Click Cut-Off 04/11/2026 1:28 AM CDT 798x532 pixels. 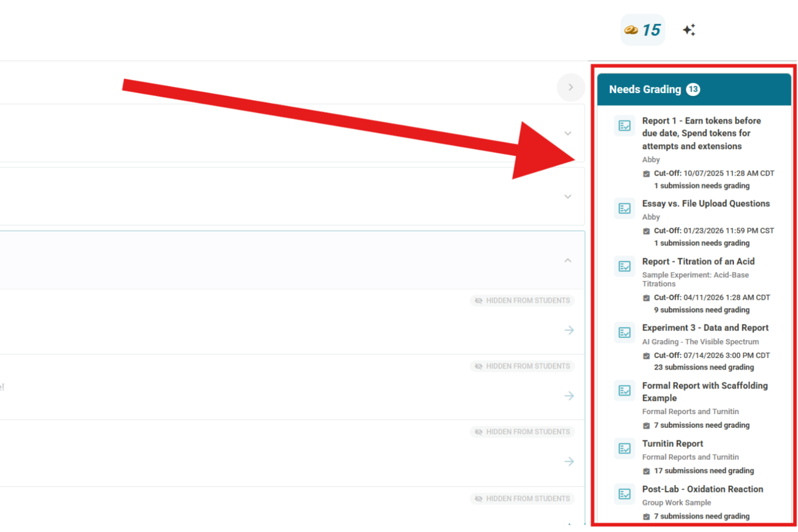point(711,297)
